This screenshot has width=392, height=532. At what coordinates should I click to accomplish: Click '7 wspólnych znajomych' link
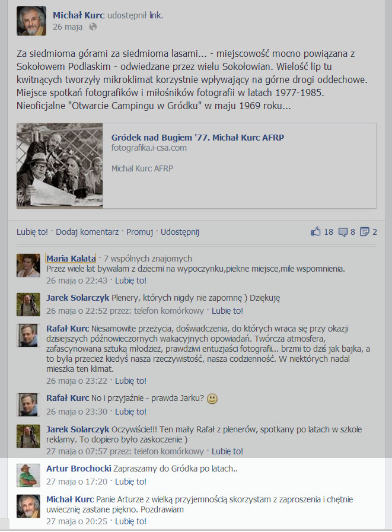148,259
